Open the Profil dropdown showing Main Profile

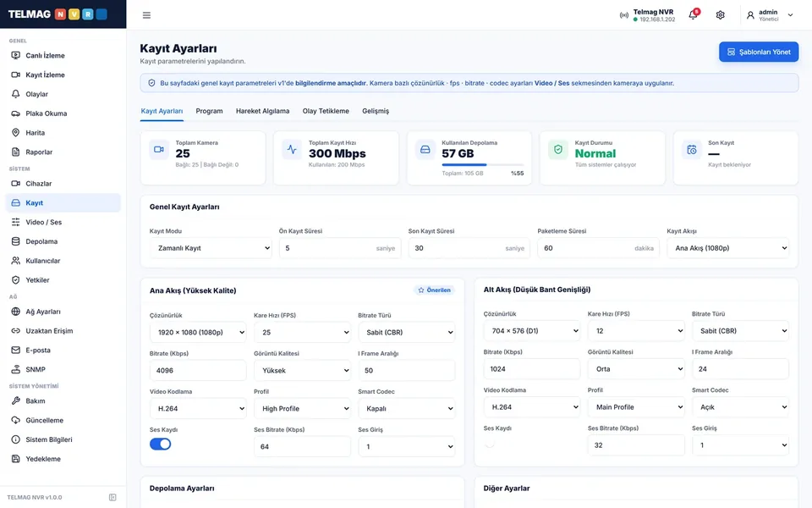636,407
